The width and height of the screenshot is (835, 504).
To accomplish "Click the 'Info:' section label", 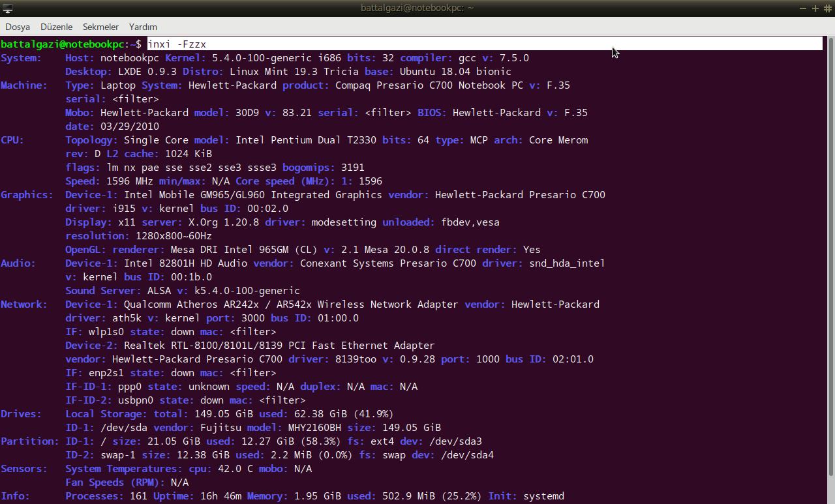I will [x=15, y=496].
